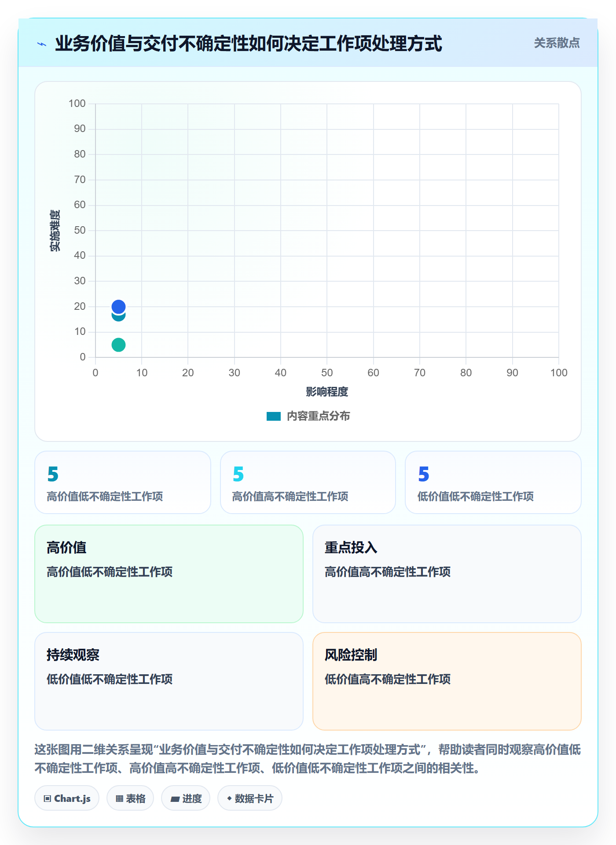Click the description paragraph starting with 这张图用二维关系呈现
The image size is (616, 845).
tap(308, 759)
